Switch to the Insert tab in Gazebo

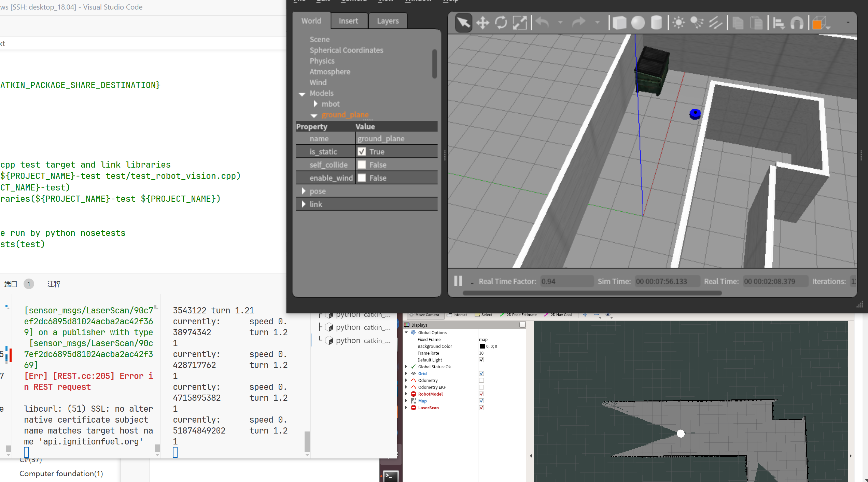click(349, 21)
